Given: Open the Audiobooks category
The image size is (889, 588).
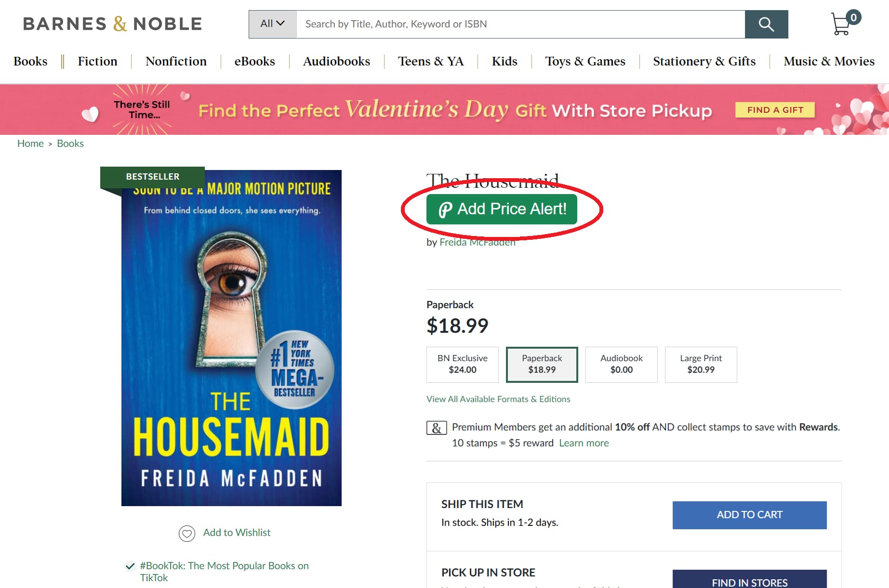Looking at the screenshot, I should 336,61.
